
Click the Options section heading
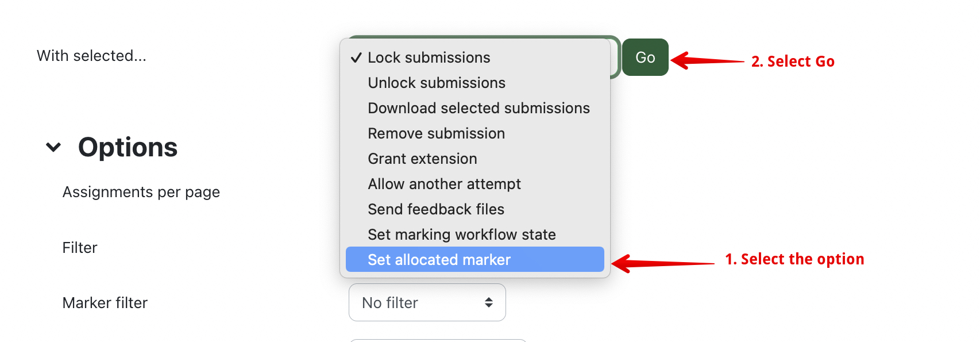[x=128, y=147]
